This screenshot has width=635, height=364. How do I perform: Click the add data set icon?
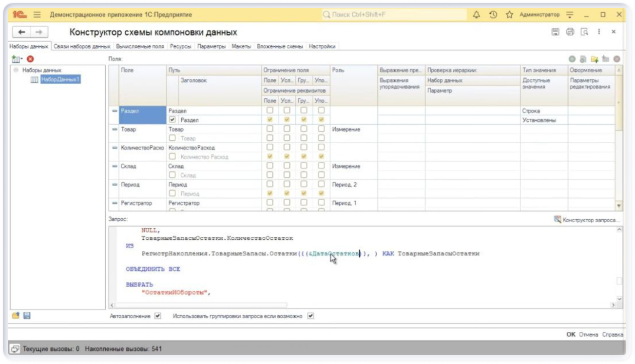(x=16, y=59)
